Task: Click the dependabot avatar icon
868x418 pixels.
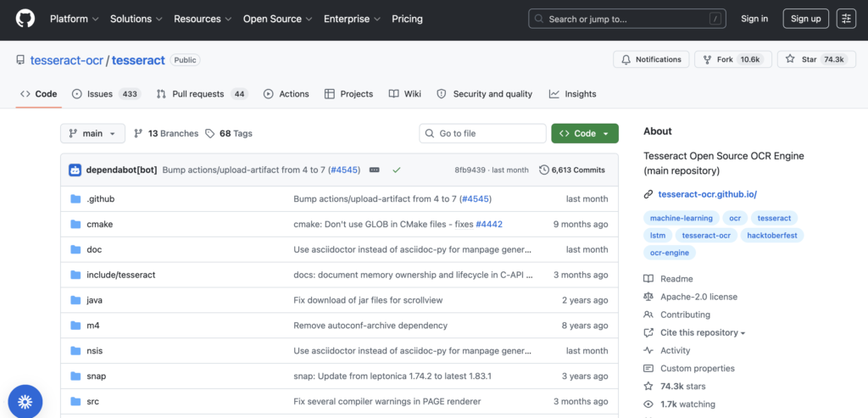Action: pyautogui.click(x=75, y=170)
